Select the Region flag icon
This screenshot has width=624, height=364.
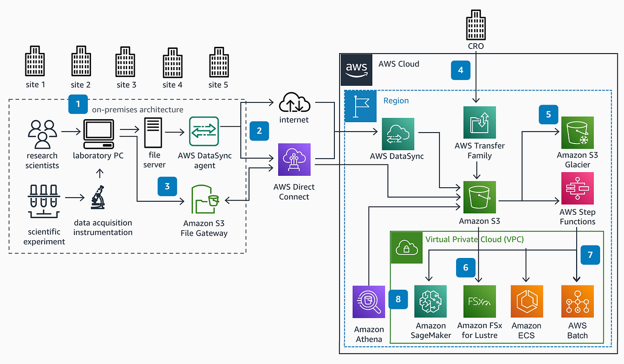coord(360,106)
